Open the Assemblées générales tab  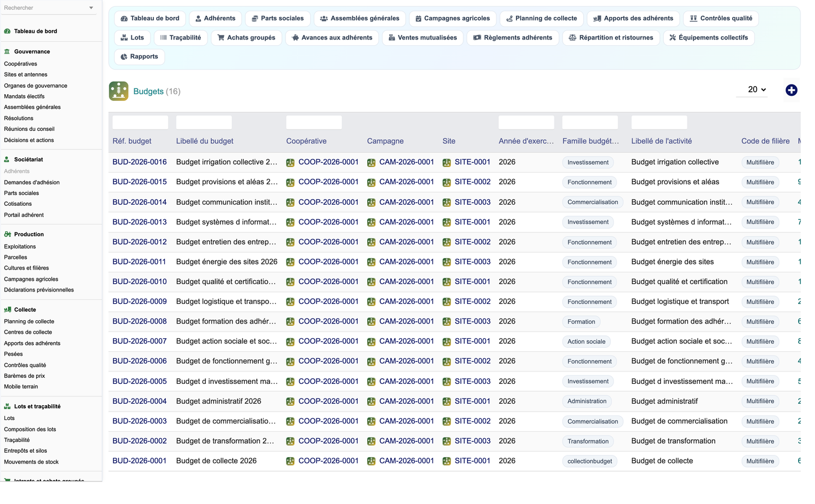pyautogui.click(x=360, y=19)
